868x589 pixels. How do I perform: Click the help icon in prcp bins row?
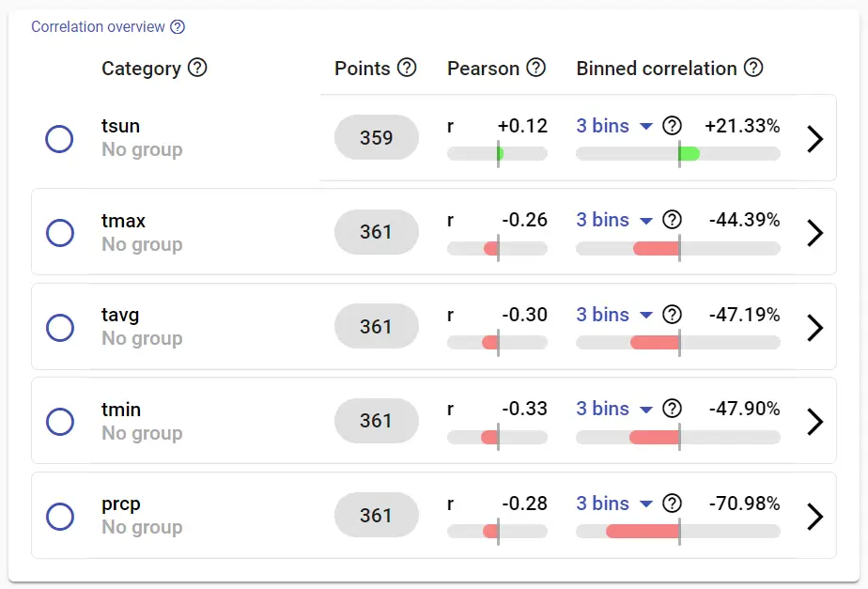coord(672,504)
